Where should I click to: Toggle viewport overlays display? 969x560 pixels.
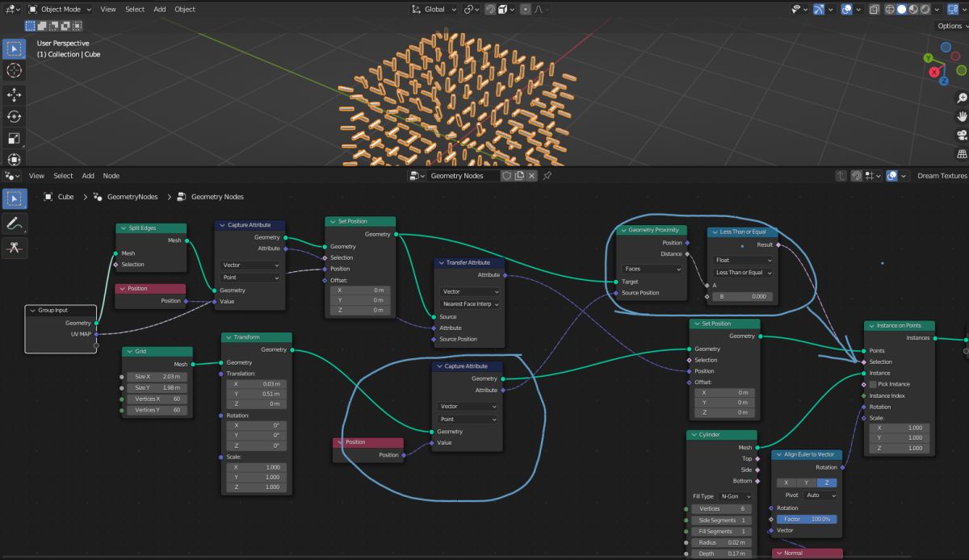click(846, 9)
